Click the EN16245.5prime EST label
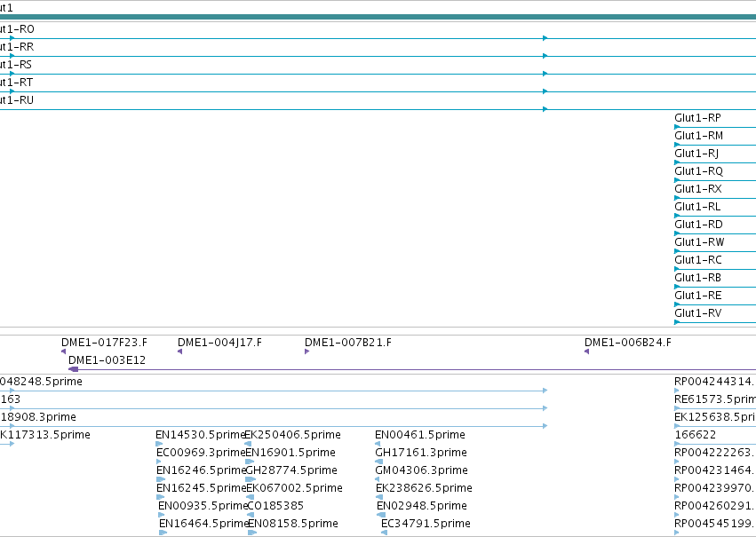This screenshot has width=756, height=537. 202,488
